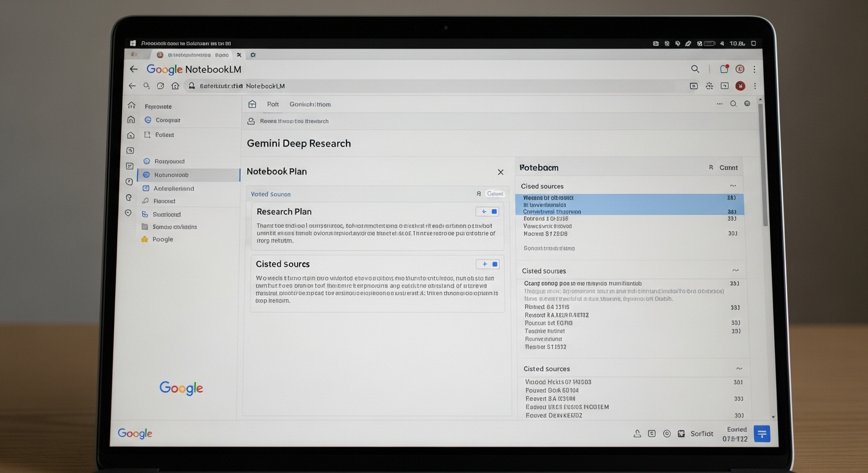Click the home icon beside Polt tab

coord(252,105)
